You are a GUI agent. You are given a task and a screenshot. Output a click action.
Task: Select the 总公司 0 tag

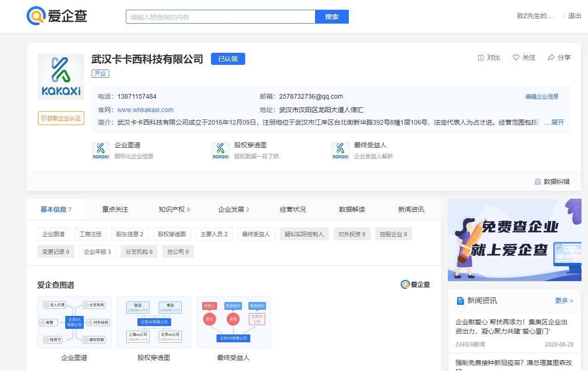178,252
